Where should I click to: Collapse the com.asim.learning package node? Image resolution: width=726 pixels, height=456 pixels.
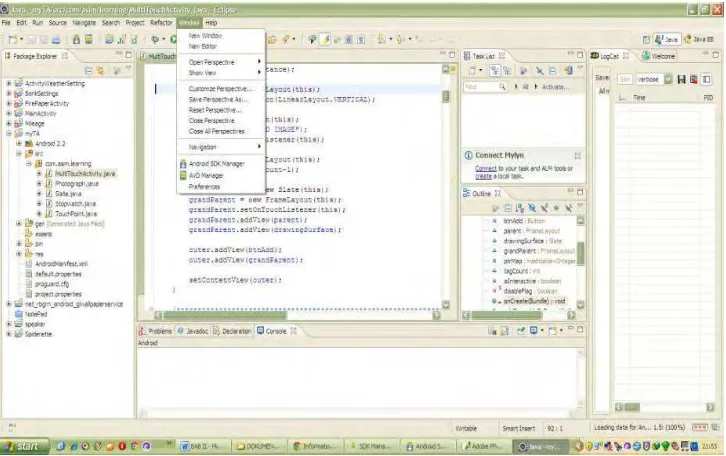click(29, 164)
